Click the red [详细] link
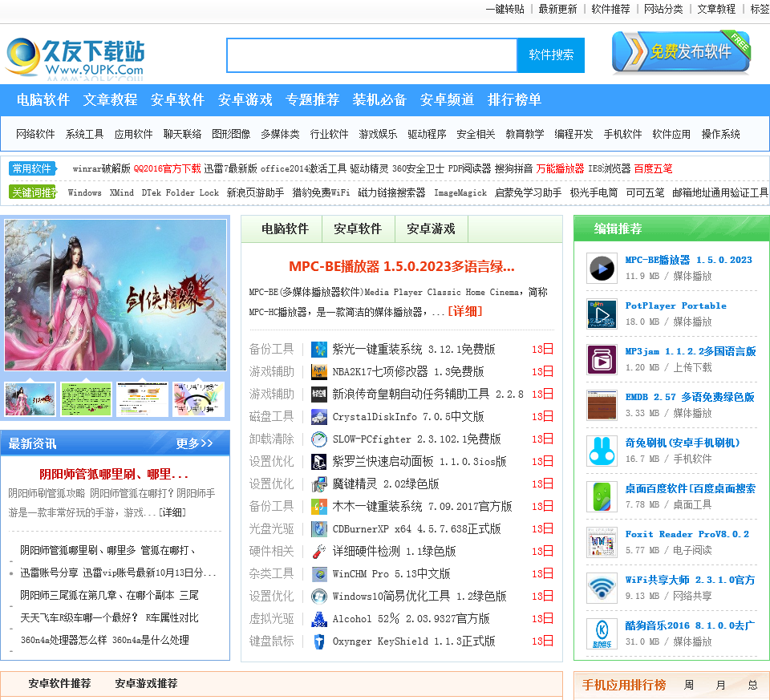770x700 pixels. point(465,311)
